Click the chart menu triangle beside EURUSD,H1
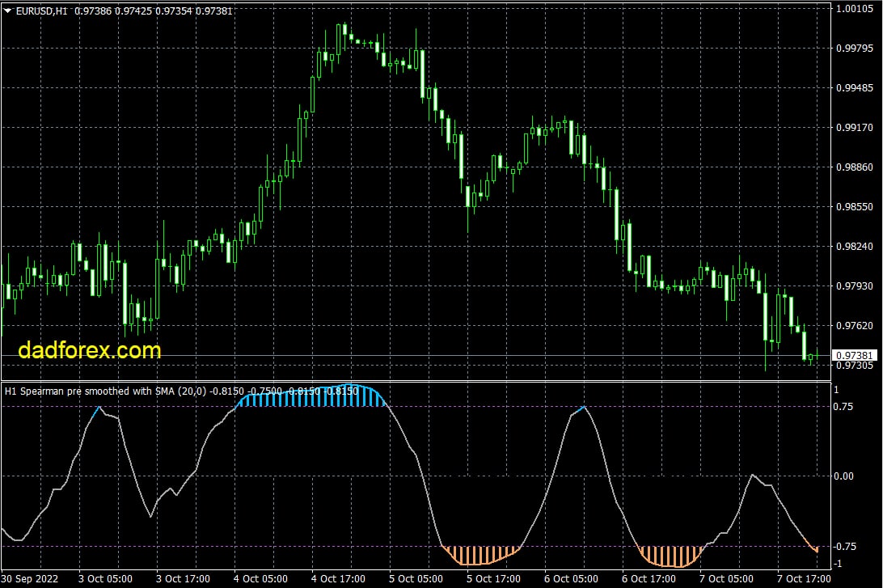Screen dimensions: 883x588 (8, 11)
